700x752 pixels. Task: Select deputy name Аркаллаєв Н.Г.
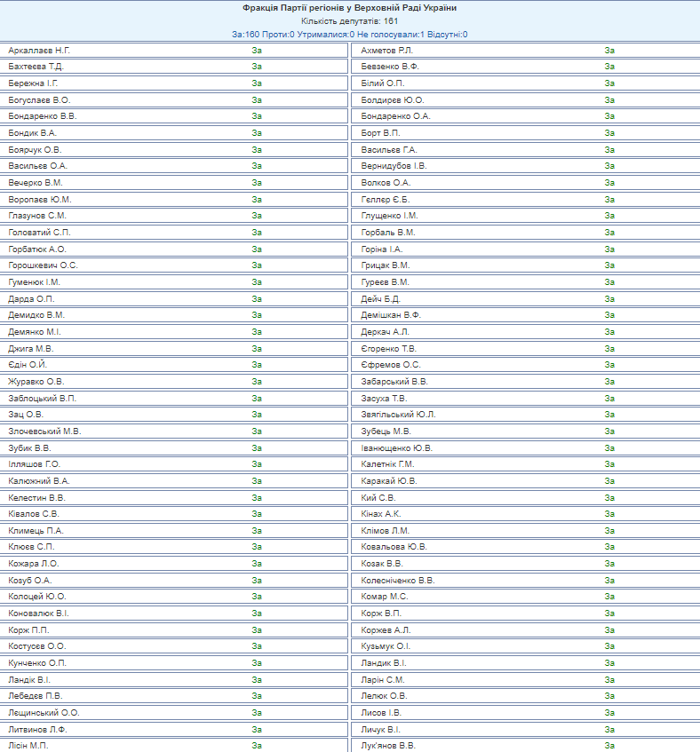tap(39, 51)
